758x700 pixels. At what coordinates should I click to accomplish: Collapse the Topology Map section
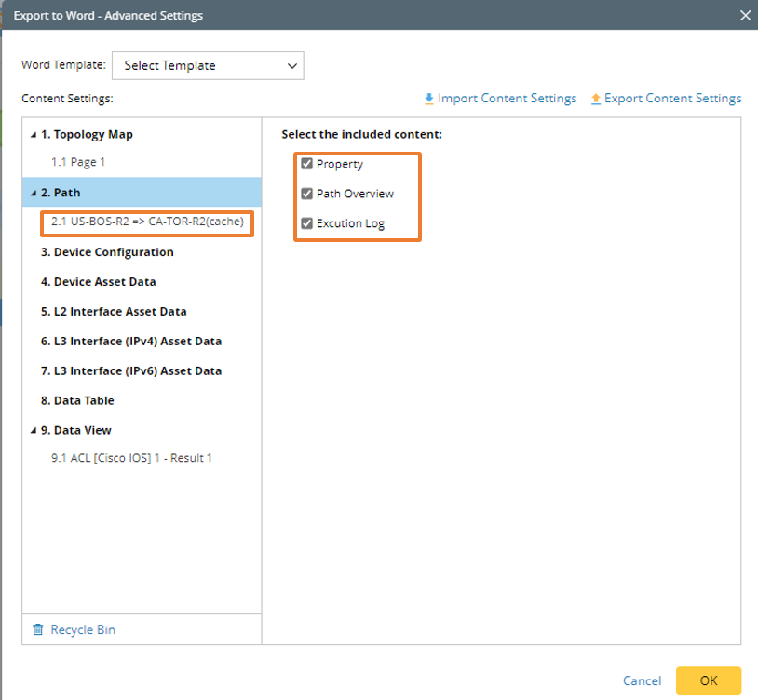click(x=34, y=135)
